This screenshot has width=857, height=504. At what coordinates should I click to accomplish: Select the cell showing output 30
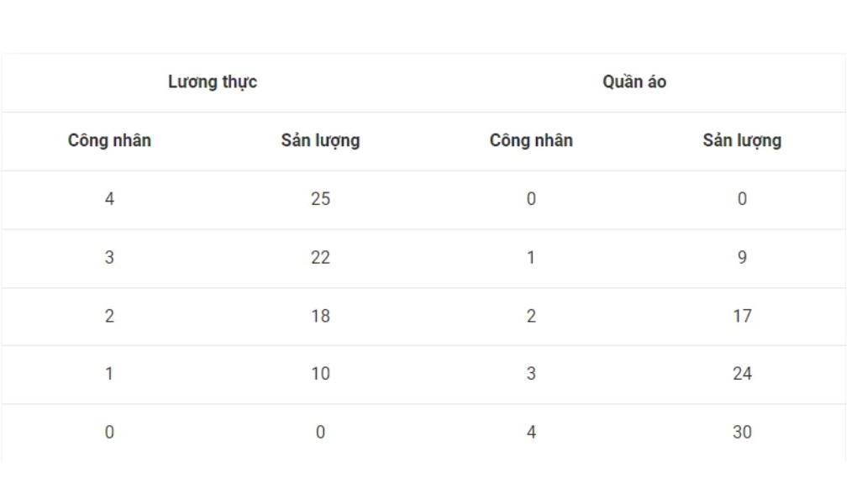coord(742,433)
